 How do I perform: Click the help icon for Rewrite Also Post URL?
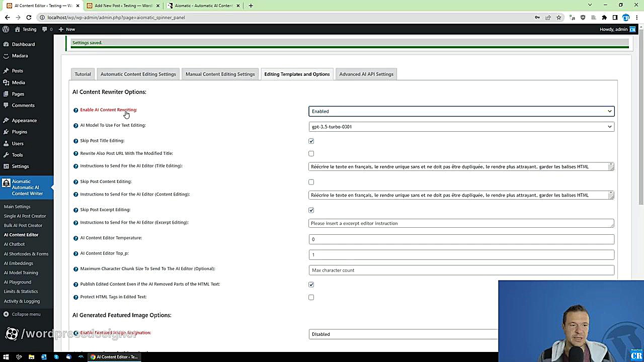[x=76, y=154]
